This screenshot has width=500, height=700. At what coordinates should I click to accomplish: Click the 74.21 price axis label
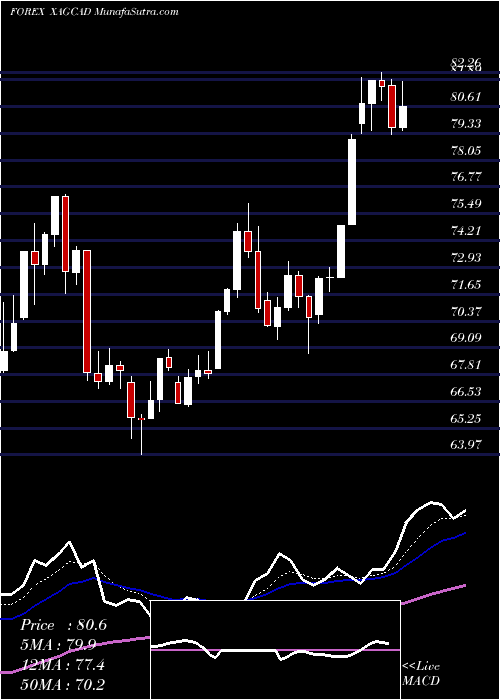point(466,231)
